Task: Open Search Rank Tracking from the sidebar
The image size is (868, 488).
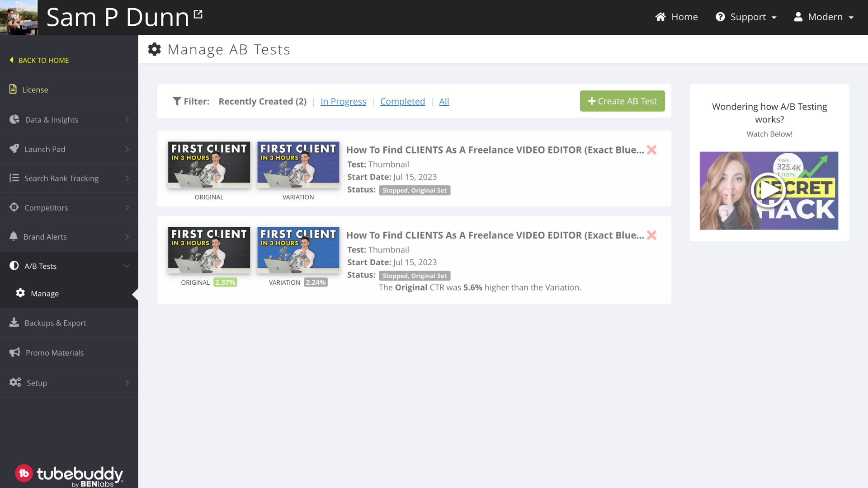Action: 14,178
